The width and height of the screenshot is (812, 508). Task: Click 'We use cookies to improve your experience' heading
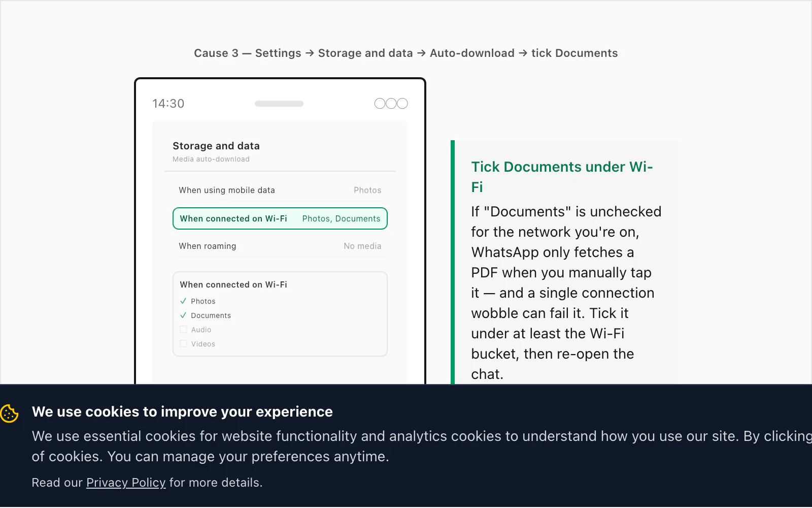182,411
